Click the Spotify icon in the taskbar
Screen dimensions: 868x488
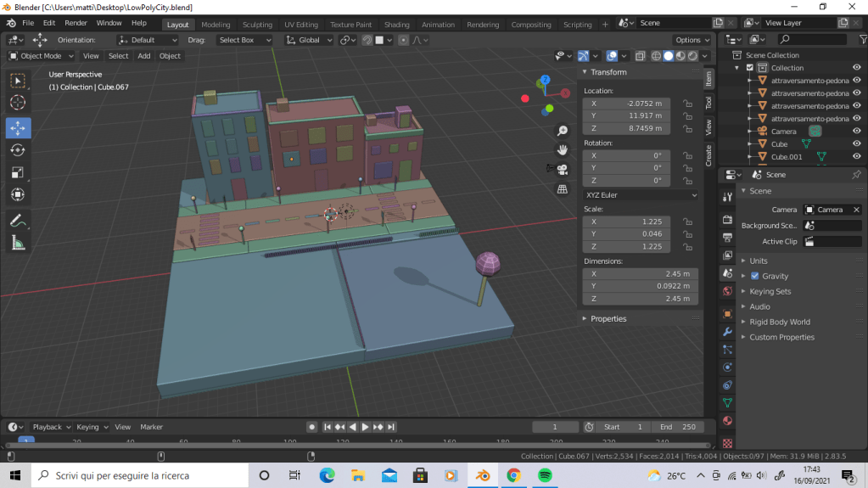click(x=546, y=475)
